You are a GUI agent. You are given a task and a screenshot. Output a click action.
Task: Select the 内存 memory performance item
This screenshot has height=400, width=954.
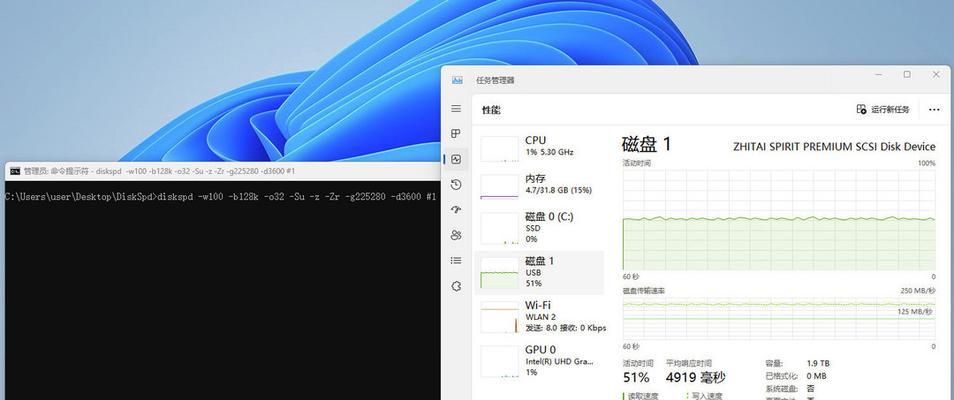pos(539,184)
